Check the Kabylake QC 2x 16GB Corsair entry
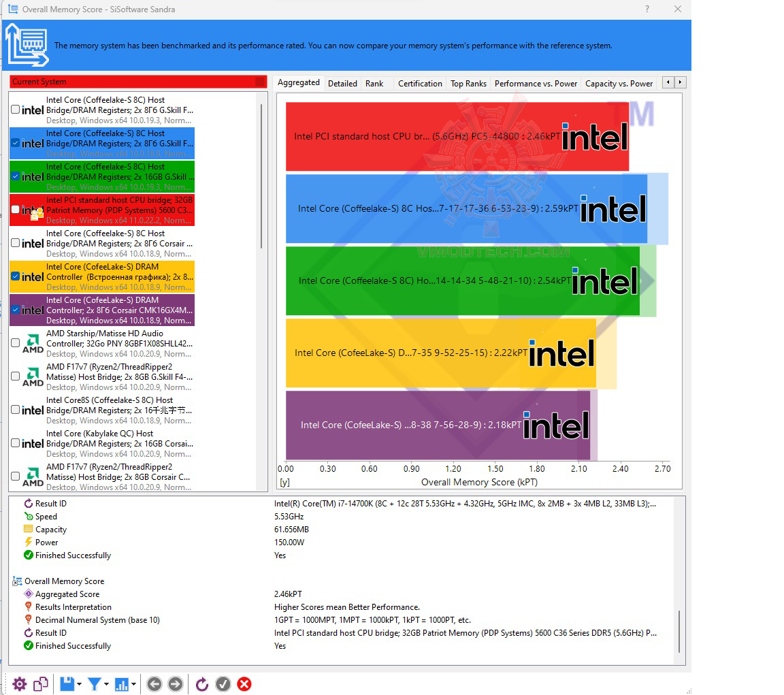784x695 pixels. (16, 443)
